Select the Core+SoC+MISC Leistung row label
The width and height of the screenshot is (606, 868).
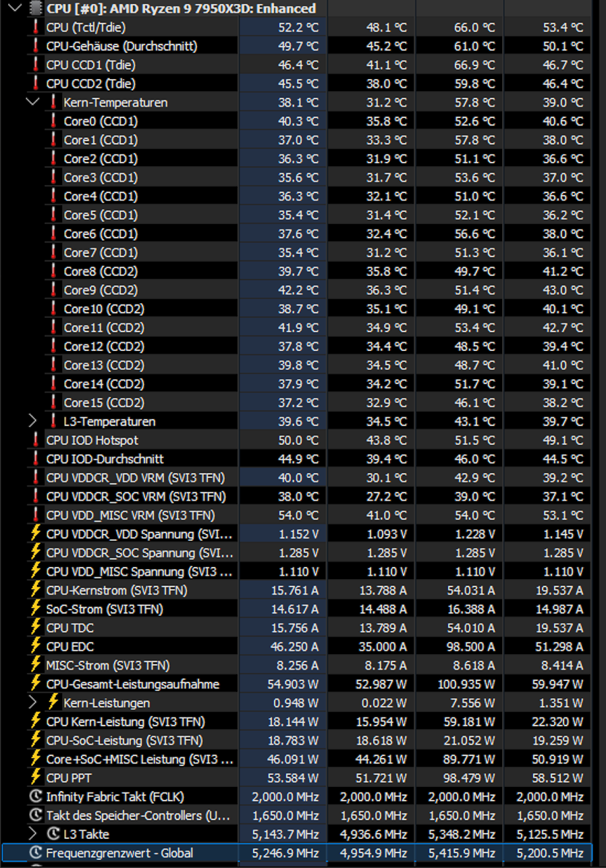[x=140, y=759]
